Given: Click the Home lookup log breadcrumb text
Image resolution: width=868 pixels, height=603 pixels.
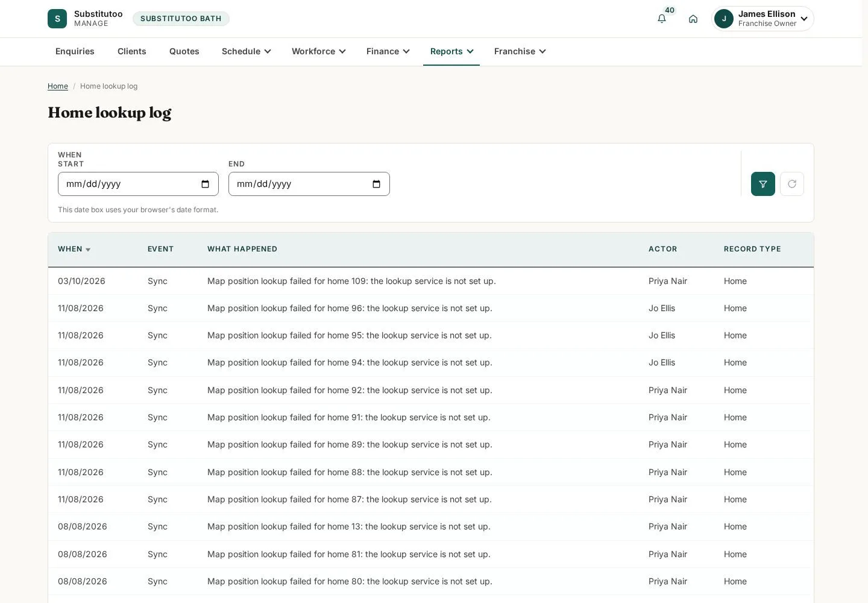Looking at the screenshot, I should pos(108,86).
